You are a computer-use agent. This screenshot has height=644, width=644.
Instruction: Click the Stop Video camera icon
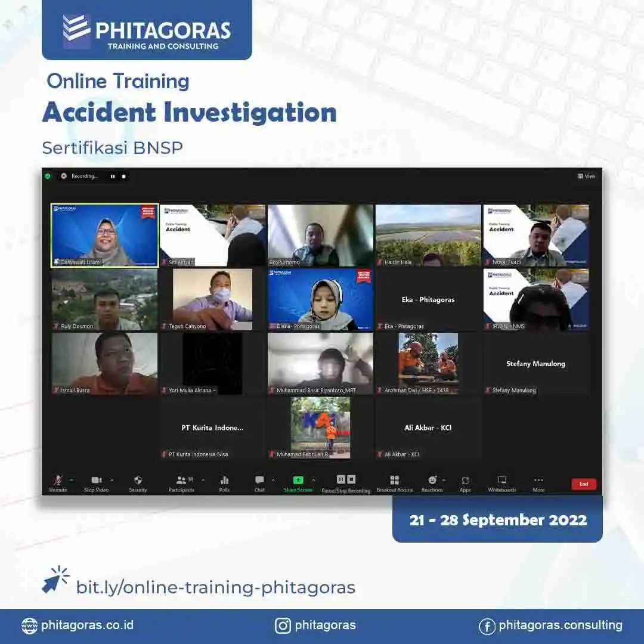96,479
